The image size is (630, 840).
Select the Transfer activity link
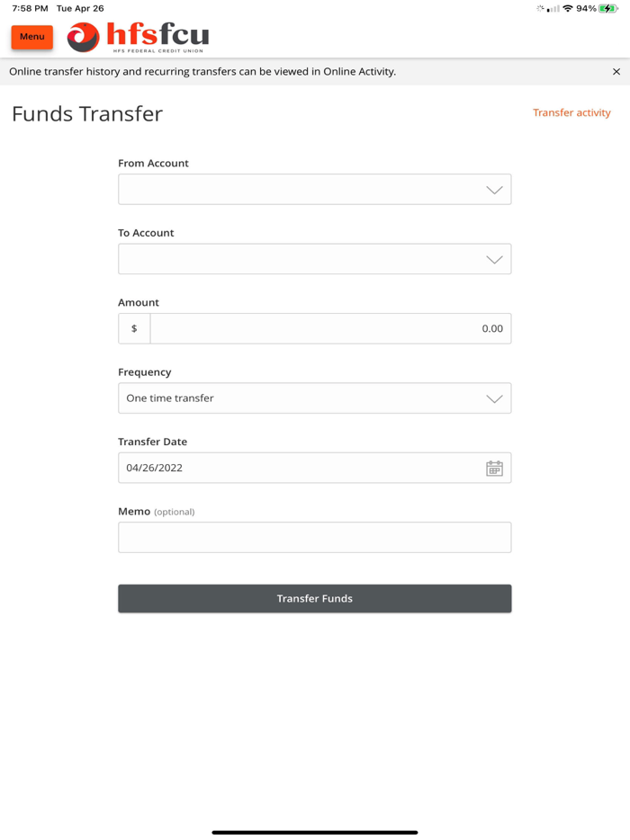point(572,112)
